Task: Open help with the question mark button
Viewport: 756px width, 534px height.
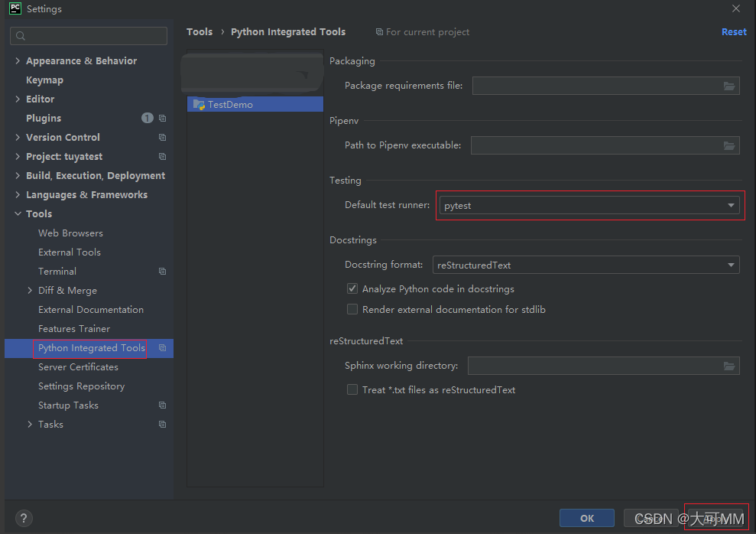Action: click(24, 519)
